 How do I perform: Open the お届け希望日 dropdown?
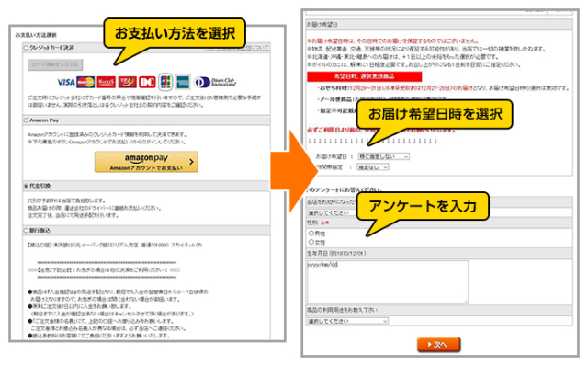383,156
